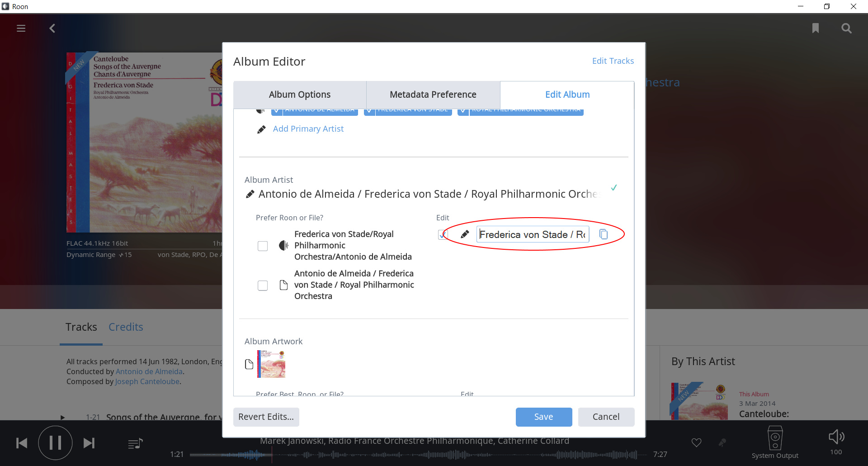Open large Canteloube album cover image
The height and width of the screenshot is (466, 868).
pos(144,143)
